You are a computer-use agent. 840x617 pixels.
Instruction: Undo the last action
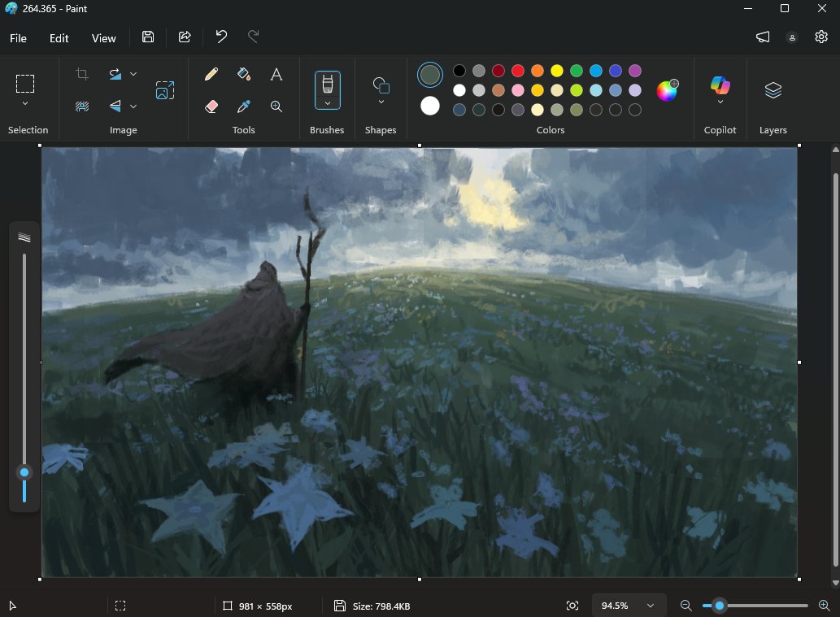click(x=221, y=37)
